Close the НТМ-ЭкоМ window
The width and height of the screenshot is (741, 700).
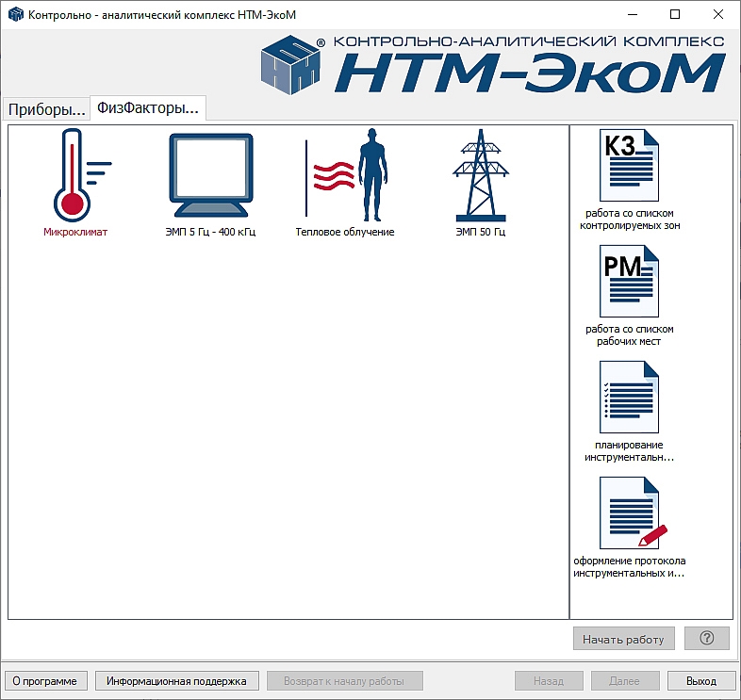coord(718,15)
